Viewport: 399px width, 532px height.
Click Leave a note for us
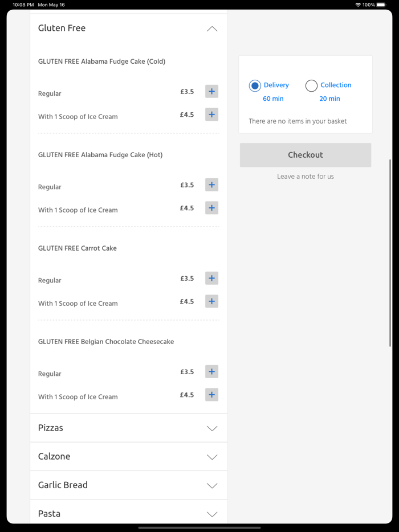(306, 177)
